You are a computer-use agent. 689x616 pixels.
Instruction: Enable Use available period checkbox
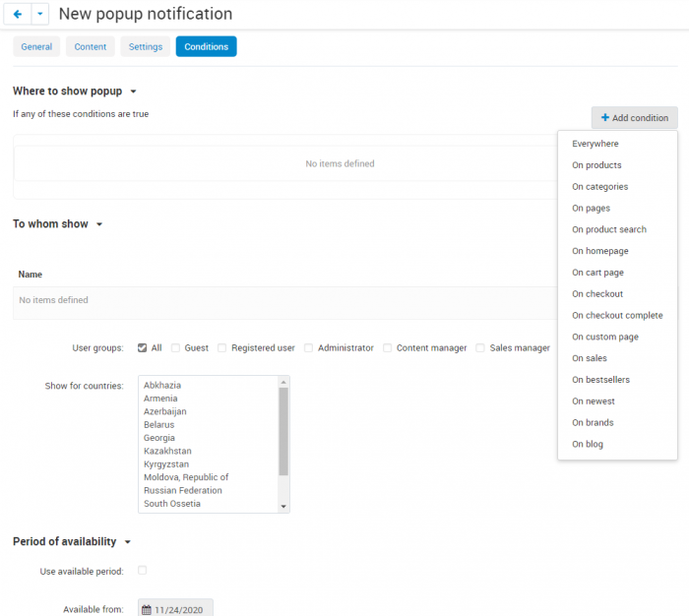coord(142,571)
